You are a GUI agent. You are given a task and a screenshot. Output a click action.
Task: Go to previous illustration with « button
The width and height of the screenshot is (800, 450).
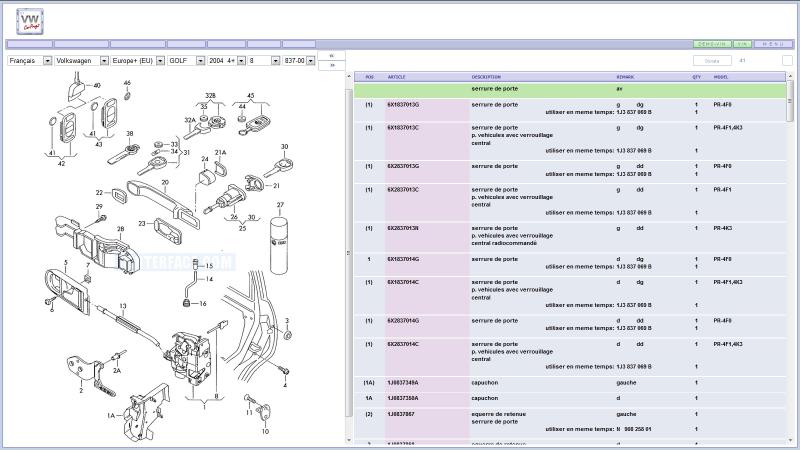[332, 56]
